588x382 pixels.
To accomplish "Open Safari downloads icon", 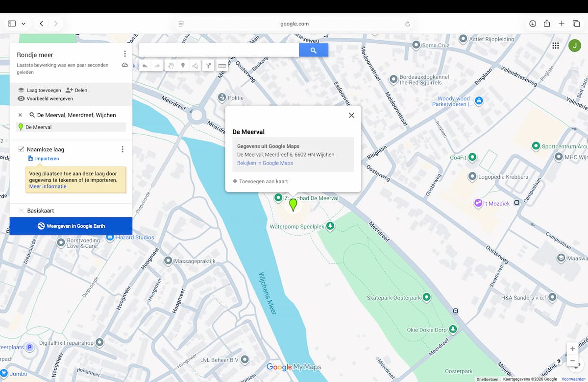I will (533, 24).
